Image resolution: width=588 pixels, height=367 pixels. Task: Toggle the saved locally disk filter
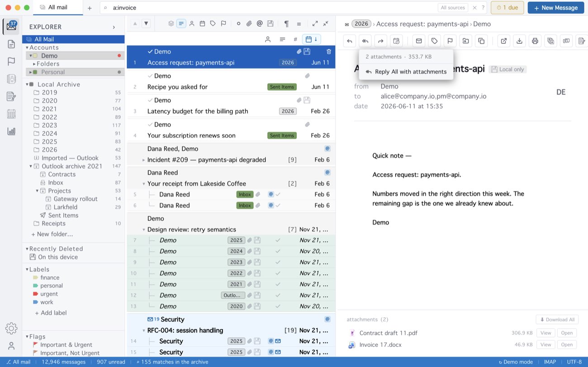tap(270, 24)
